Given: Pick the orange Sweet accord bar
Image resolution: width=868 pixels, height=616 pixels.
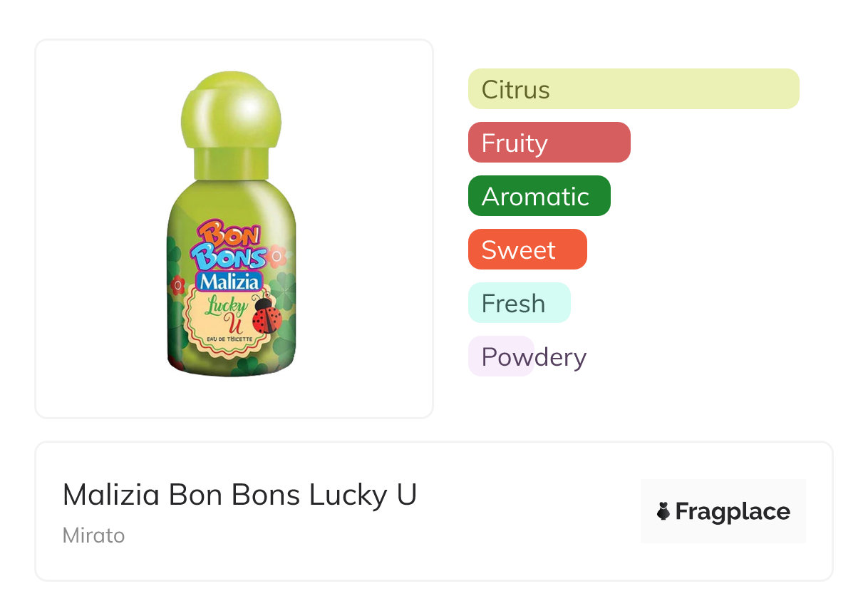Looking at the screenshot, I should pyautogui.click(x=527, y=250).
